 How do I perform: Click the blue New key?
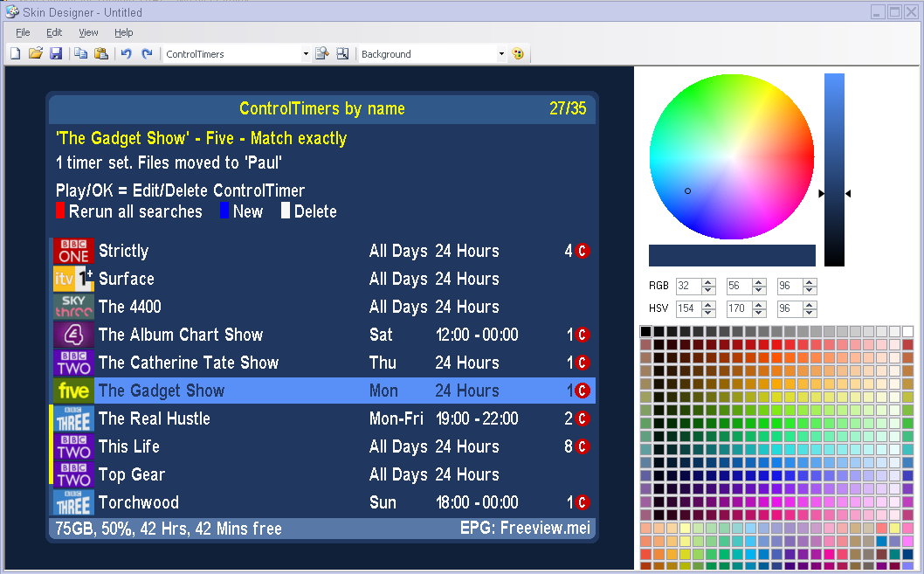(x=224, y=211)
